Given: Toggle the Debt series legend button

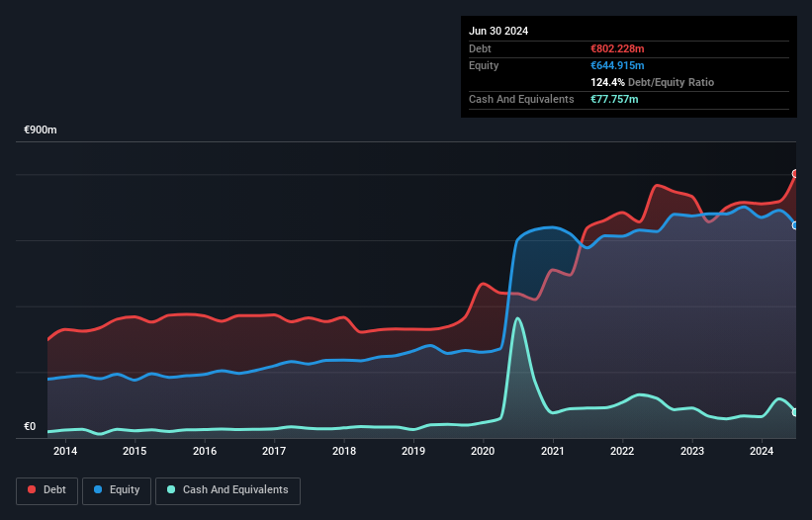Looking at the screenshot, I should (46, 490).
